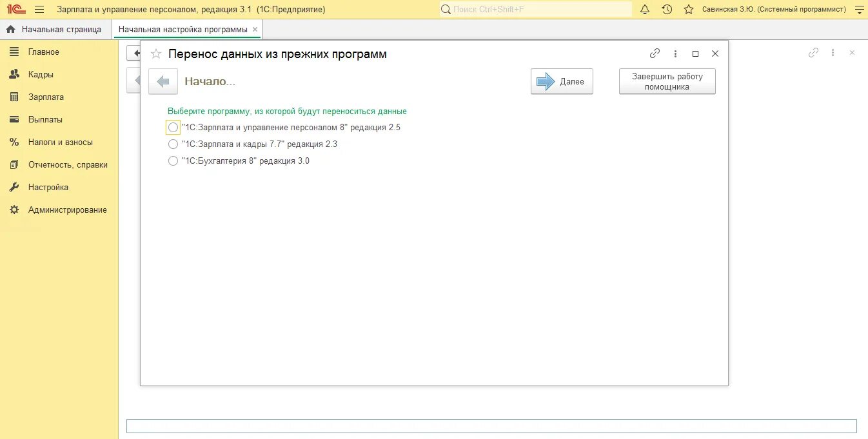
Task: Click the Зарплата calculator icon
Action: pyautogui.click(x=14, y=97)
